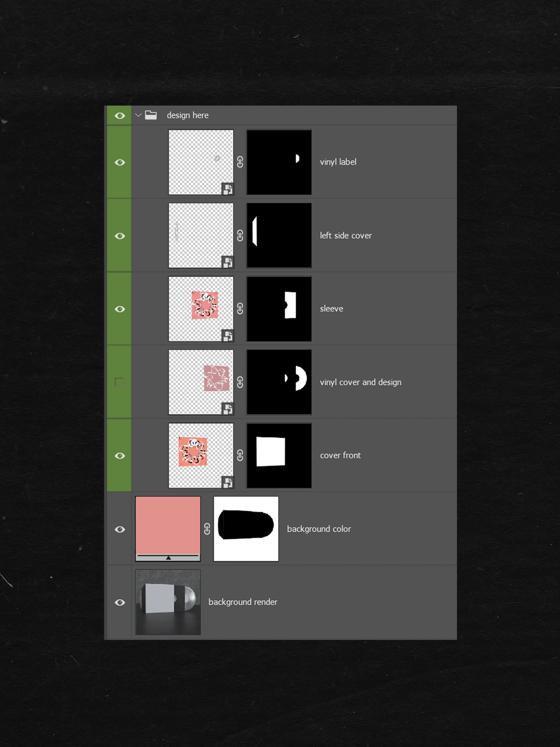Click the 'background render' layer name
The width and height of the screenshot is (560, 747).
point(243,602)
